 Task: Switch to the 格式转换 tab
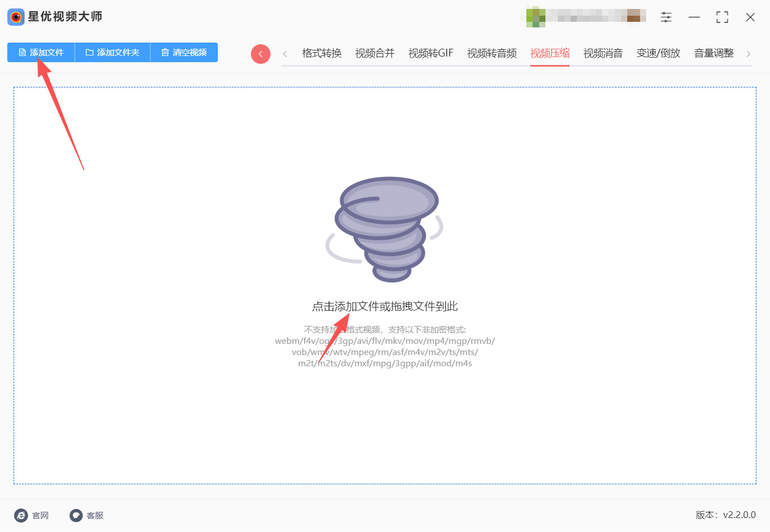pyautogui.click(x=321, y=53)
